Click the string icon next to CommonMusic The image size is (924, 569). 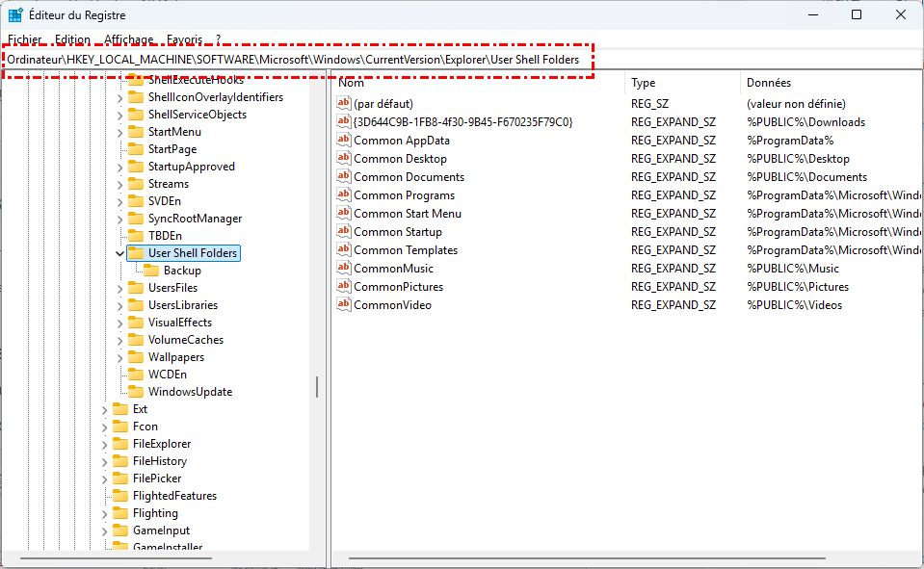tap(343, 269)
